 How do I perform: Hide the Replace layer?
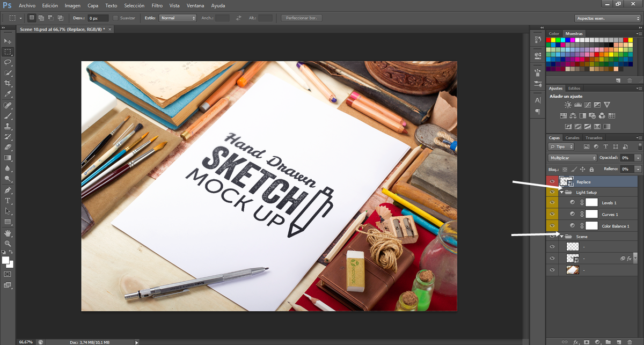tap(552, 181)
